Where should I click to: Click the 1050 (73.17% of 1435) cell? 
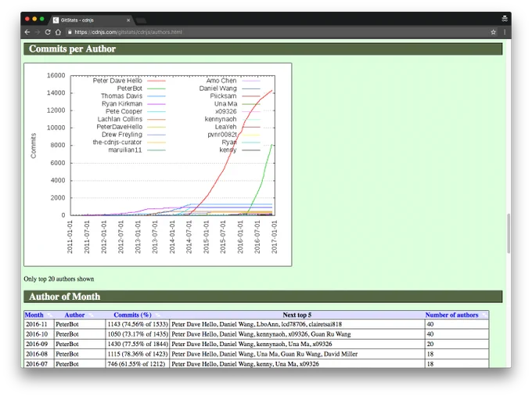pyautogui.click(x=138, y=334)
